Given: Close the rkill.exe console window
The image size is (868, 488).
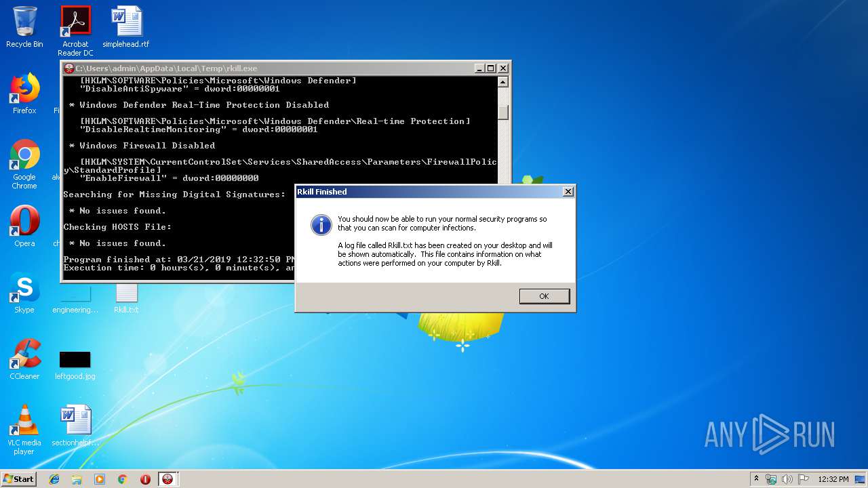Looking at the screenshot, I should pos(502,68).
